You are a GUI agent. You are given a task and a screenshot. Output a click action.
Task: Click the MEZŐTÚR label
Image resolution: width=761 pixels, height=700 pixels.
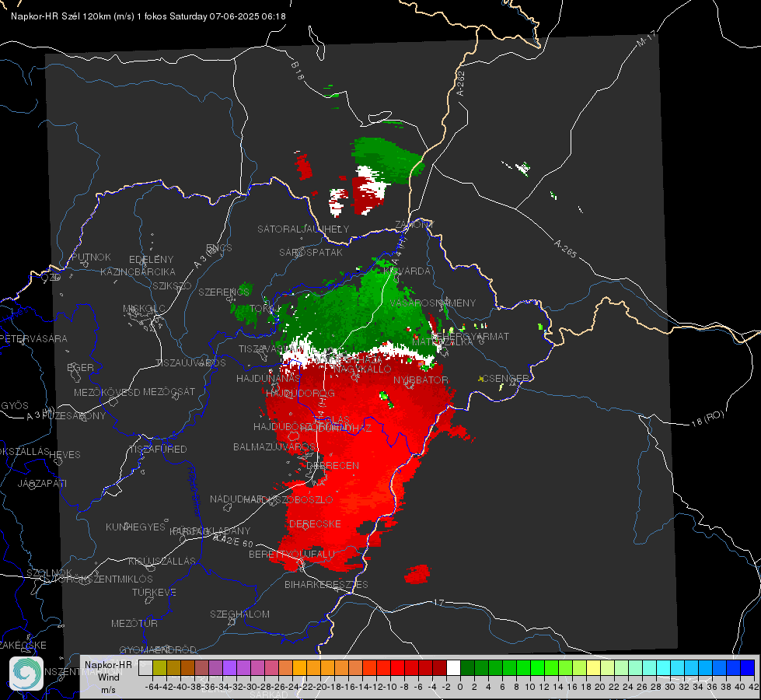click(134, 623)
